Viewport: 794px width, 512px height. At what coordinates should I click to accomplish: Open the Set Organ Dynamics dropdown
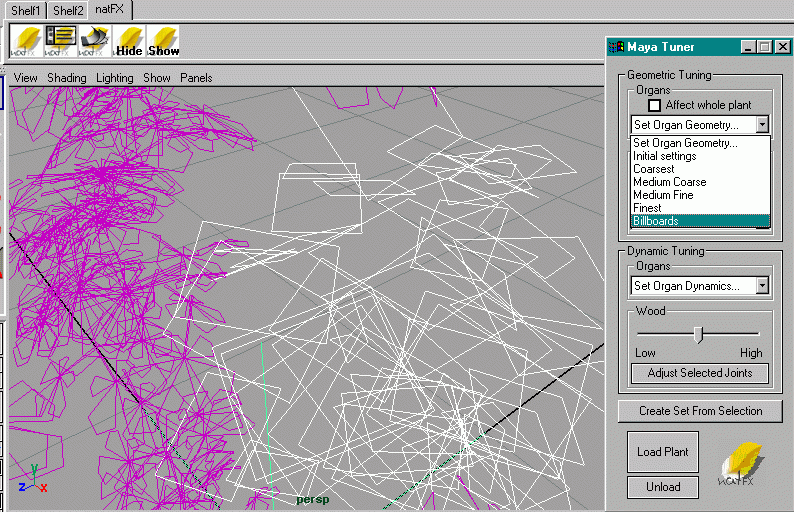(700, 286)
